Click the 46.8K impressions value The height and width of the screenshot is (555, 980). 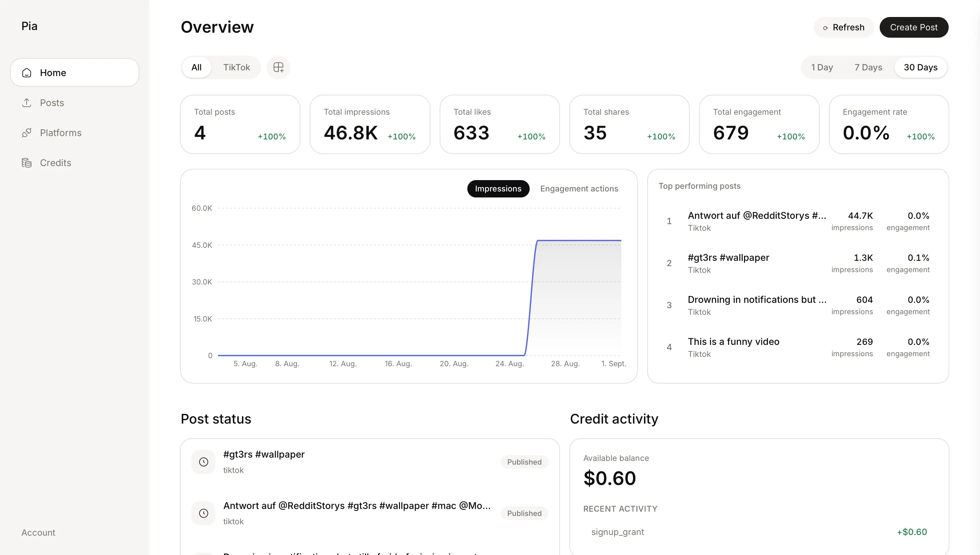pos(350,133)
